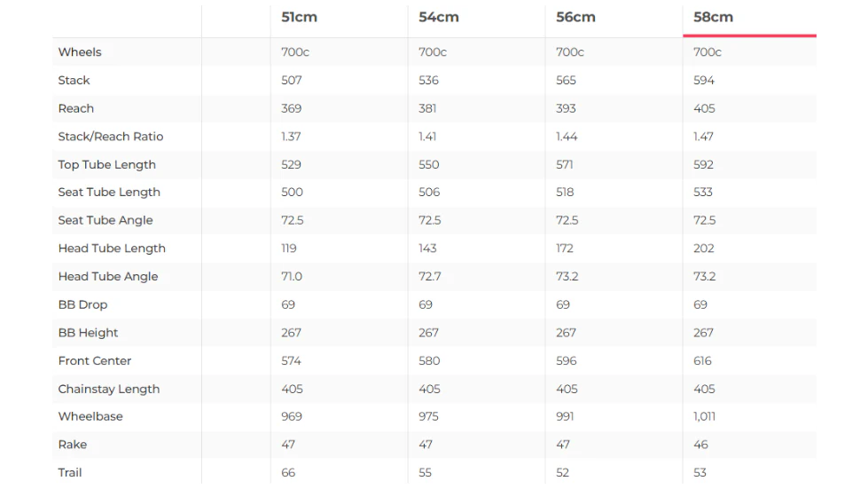Click the 58cm Rake value 46
The height and width of the screenshot is (489, 868).
click(x=700, y=445)
